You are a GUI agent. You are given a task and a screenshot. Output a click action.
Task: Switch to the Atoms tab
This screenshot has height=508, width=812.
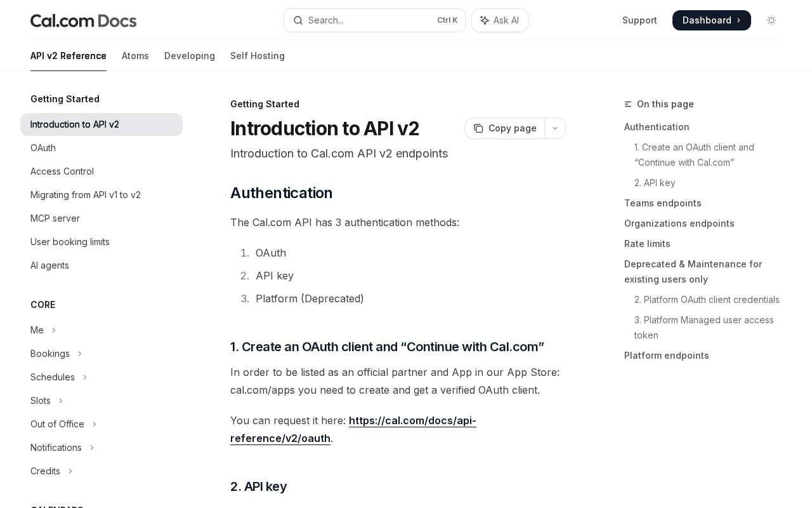point(135,56)
